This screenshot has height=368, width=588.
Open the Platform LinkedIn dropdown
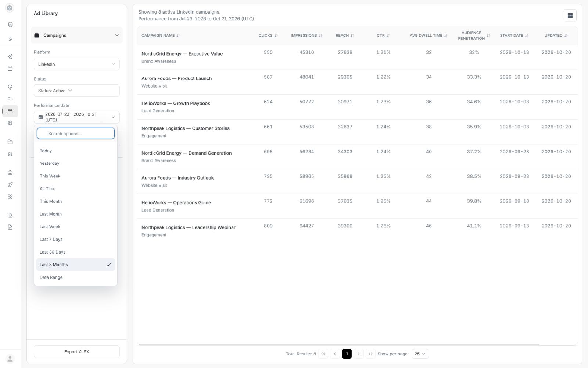pyautogui.click(x=77, y=64)
